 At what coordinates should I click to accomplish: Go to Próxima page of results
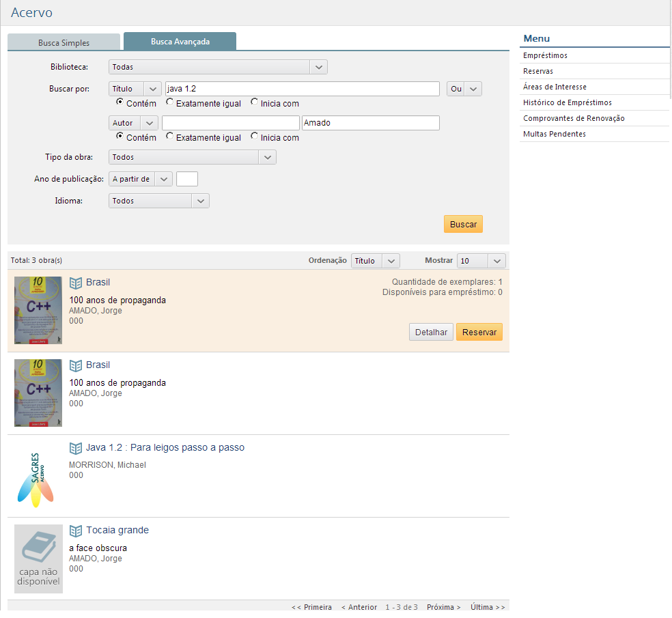coord(443,607)
